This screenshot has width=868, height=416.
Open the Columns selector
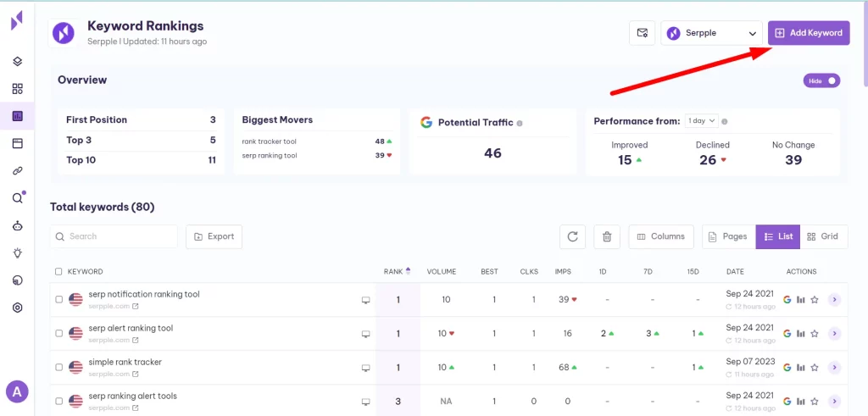coord(661,236)
